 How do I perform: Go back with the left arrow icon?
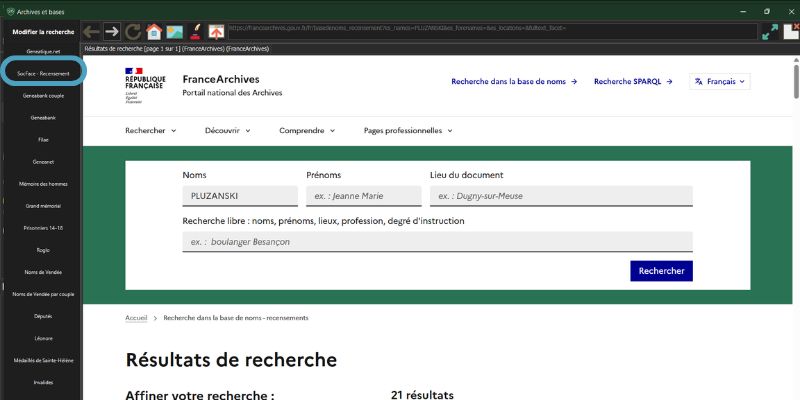point(91,32)
